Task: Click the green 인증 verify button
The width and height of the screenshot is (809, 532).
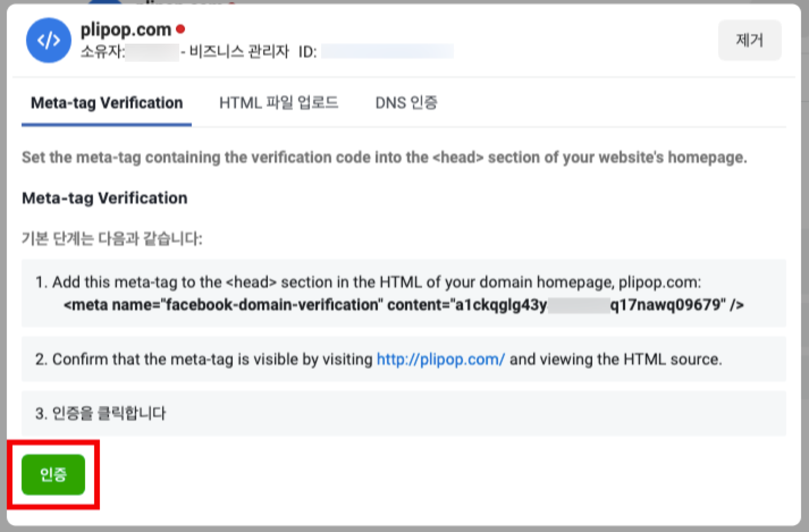Action: (53, 474)
